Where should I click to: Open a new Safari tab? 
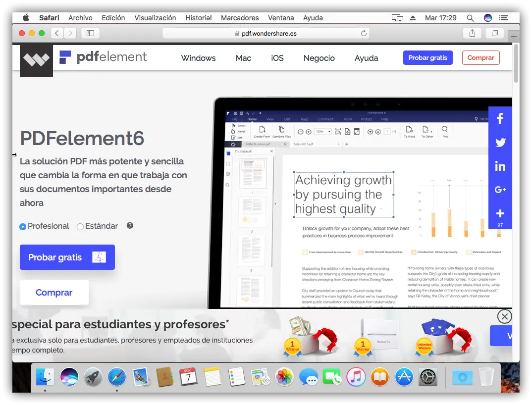[x=514, y=36]
